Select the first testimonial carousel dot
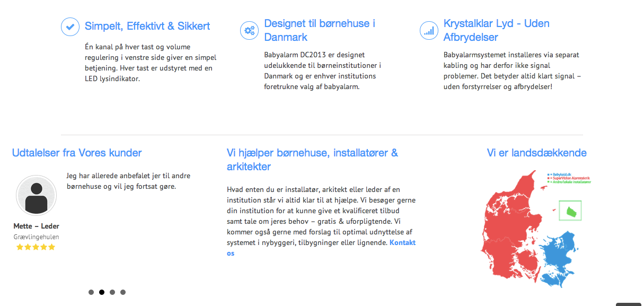Viewport: 644px width, 306px height. click(91, 292)
